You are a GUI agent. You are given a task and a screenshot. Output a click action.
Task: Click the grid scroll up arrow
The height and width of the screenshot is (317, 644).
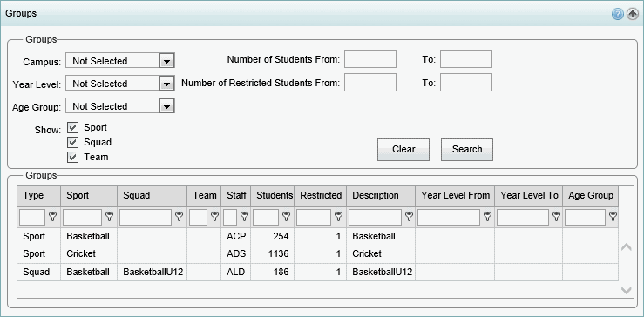[626, 247]
